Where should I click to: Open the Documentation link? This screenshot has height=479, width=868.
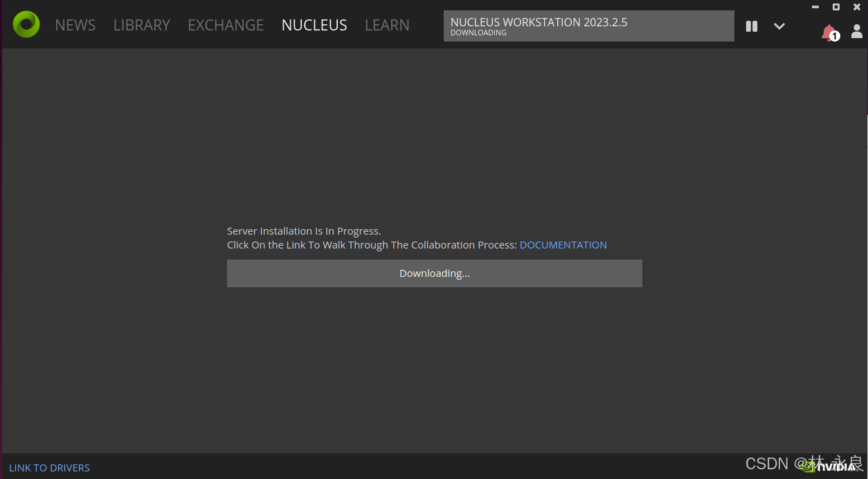click(x=563, y=245)
